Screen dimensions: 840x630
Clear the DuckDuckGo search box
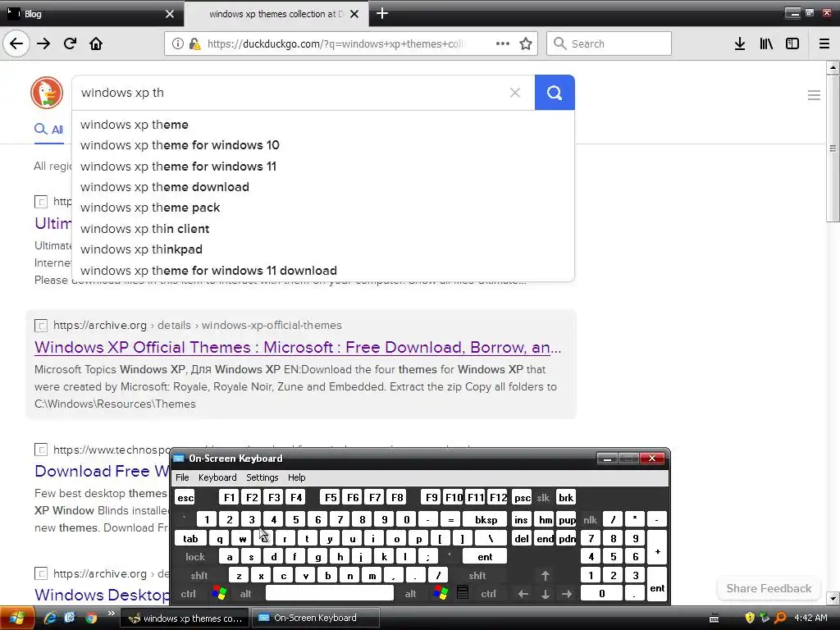(515, 93)
